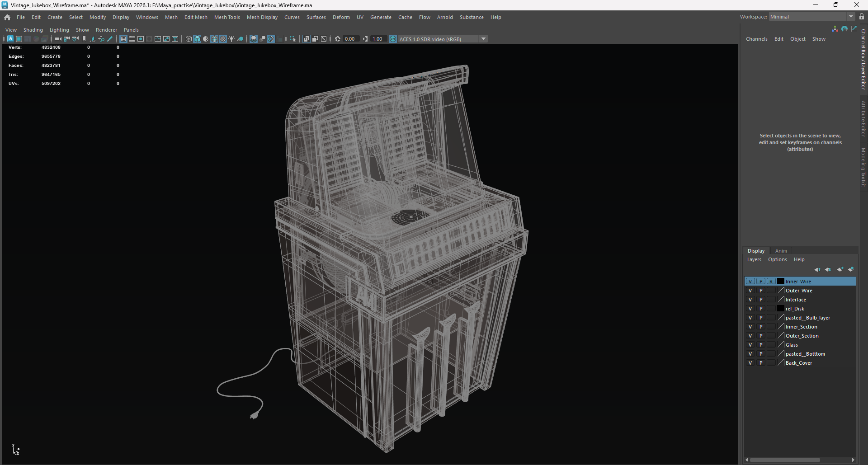
Task: Switch to the Anim tab
Action: [782, 251]
